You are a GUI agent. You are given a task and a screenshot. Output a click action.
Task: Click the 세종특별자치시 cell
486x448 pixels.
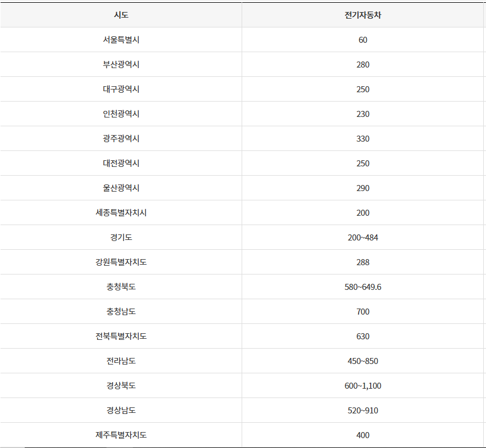(x=121, y=212)
